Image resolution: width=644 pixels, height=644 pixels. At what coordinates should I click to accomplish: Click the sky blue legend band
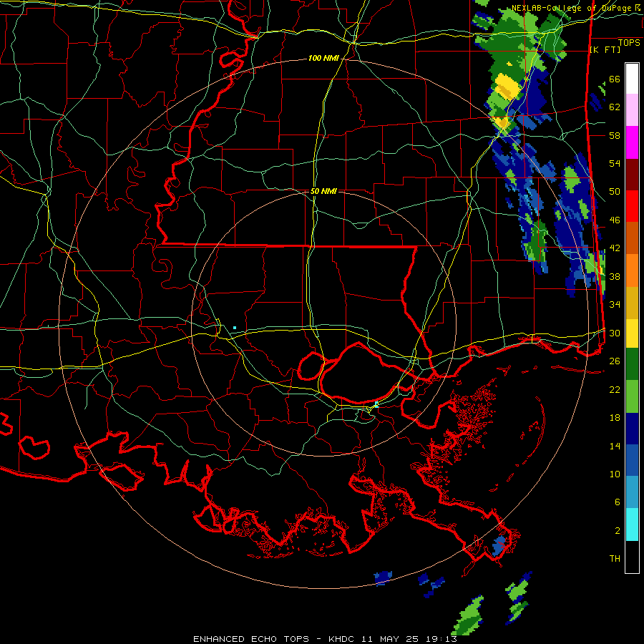[x=632, y=492]
